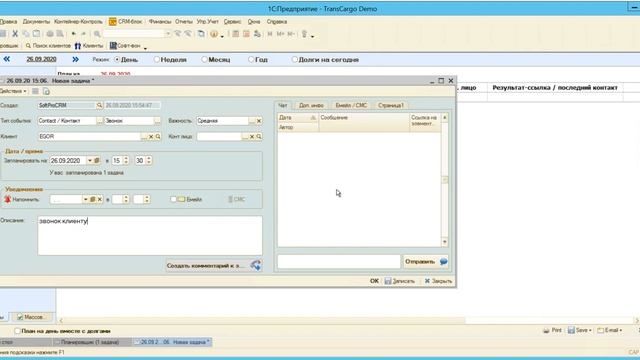This screenshot has height=360, width=640.
Task: Click the Paste clipboard icon in the toolbar
Action: tap(36, 34)
